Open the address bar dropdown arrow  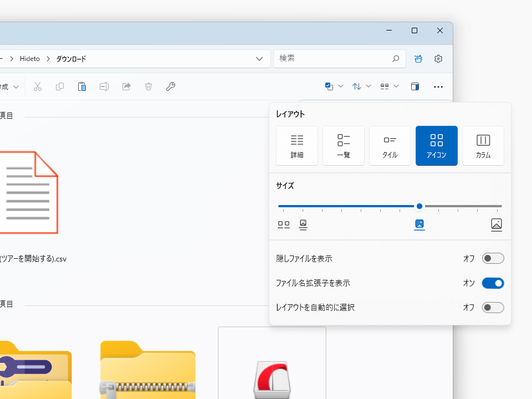(x=259, y=59)
